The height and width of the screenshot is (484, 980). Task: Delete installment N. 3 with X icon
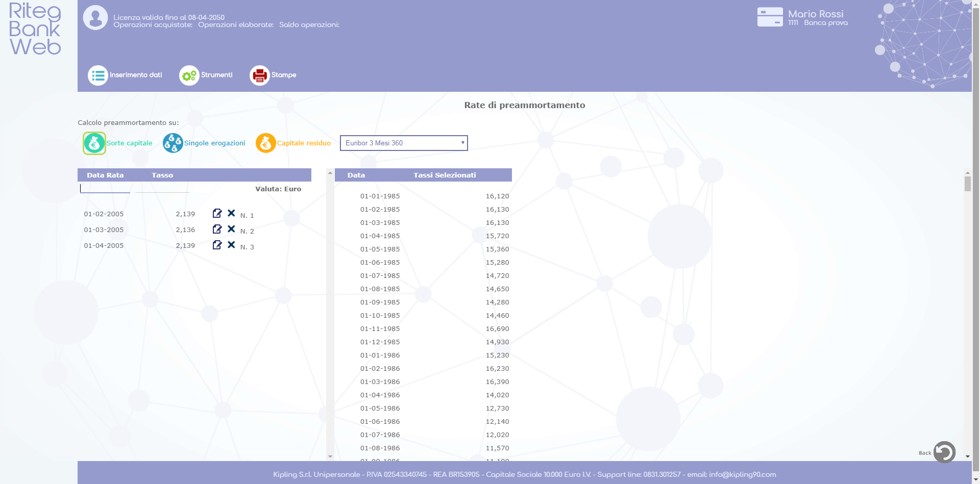(x=231, y=245)
